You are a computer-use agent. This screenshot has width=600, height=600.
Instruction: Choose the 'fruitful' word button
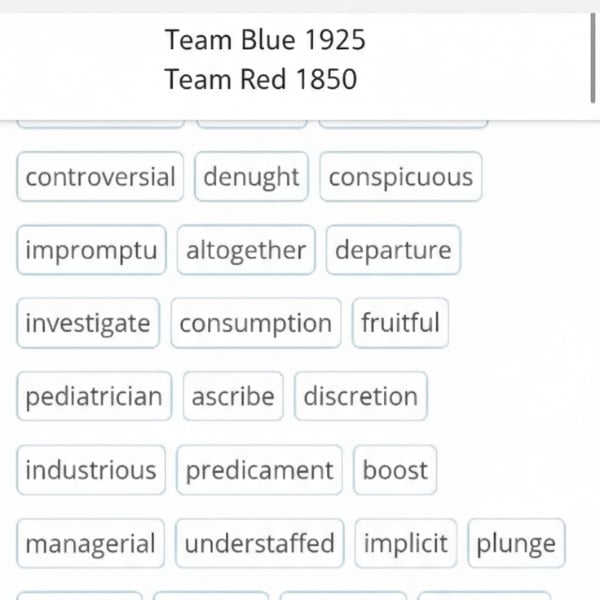pos(400,323)
